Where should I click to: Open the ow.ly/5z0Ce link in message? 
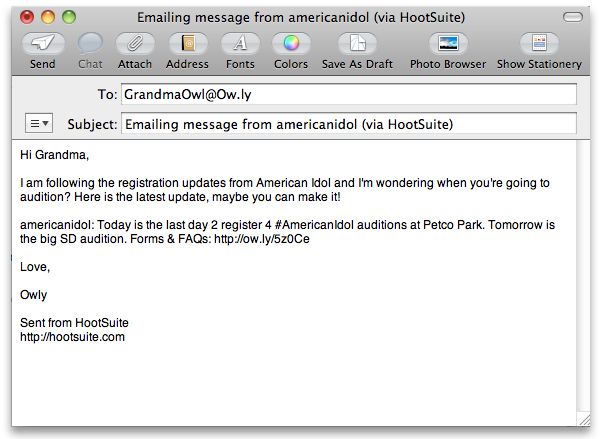click(262, 239)
